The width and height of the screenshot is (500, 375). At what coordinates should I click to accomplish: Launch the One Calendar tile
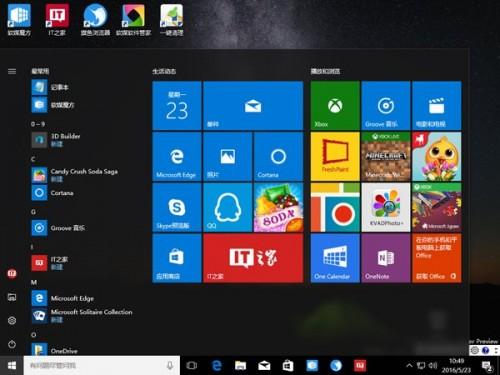tap(335, 258)
